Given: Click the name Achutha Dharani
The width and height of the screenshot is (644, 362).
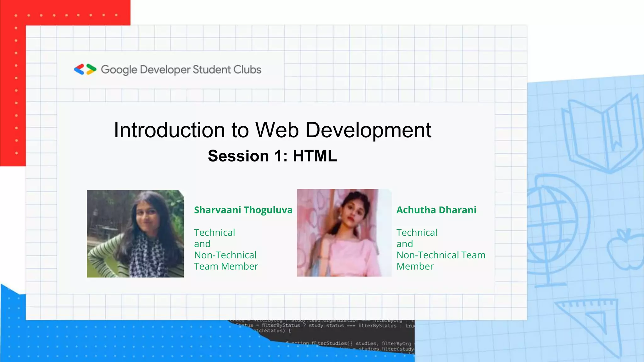Looking at the screenshot, I should 436,210.
